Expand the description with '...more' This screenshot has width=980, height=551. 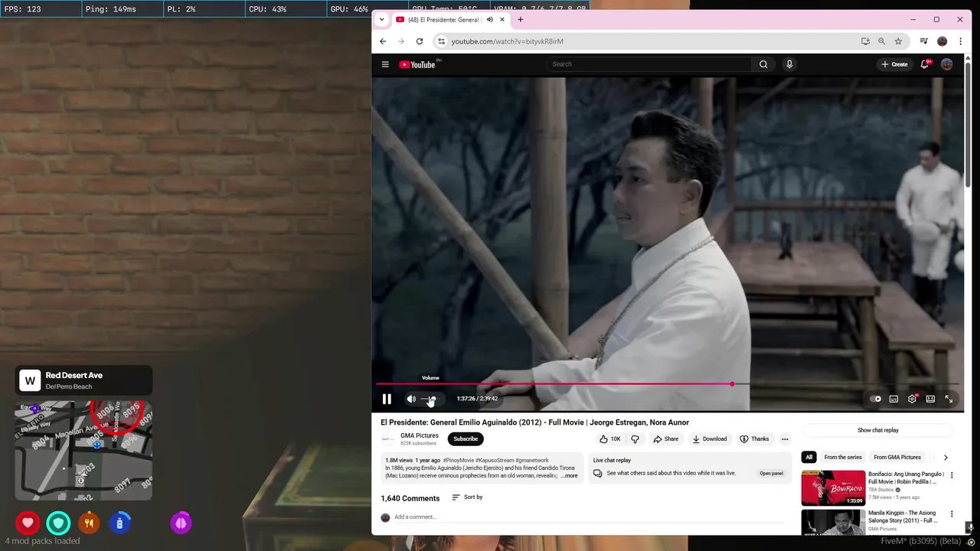(570, 476)
